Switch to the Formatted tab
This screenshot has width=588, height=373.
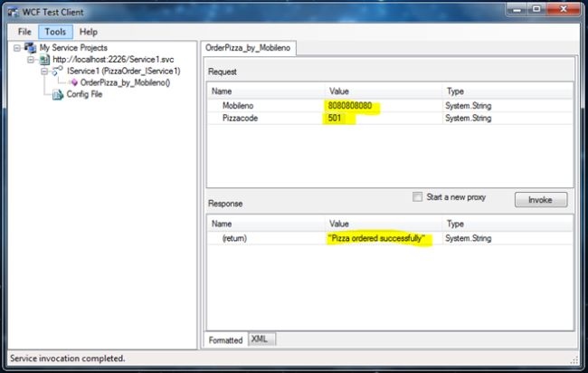tap(226, 340)
